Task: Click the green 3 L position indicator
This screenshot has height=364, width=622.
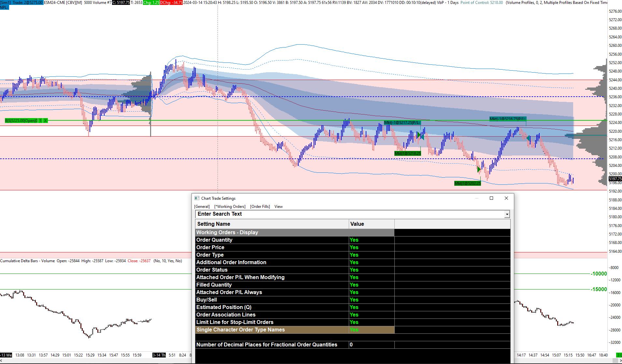Action: click(619, 355)
